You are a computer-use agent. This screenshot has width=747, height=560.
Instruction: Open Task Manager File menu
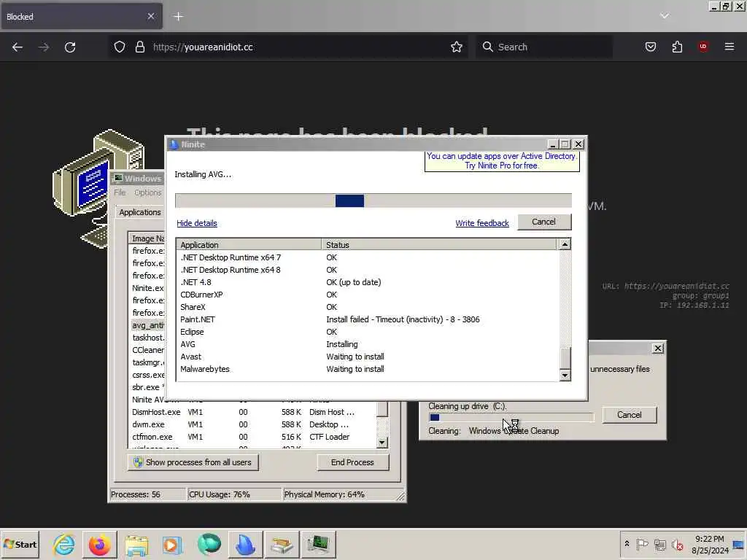[120, 192]
